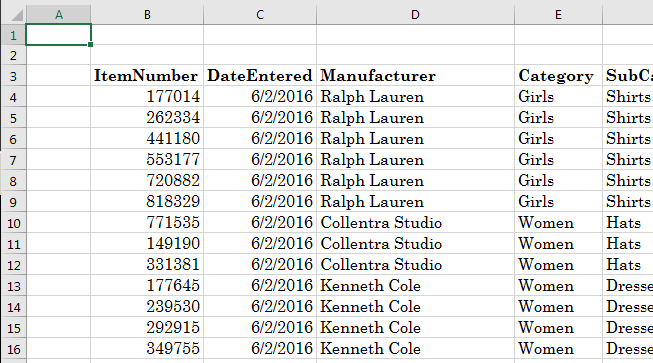Click the Select All corner triangle
The height and width of the screenshot is (363, 653).
(x=17, y=15)
